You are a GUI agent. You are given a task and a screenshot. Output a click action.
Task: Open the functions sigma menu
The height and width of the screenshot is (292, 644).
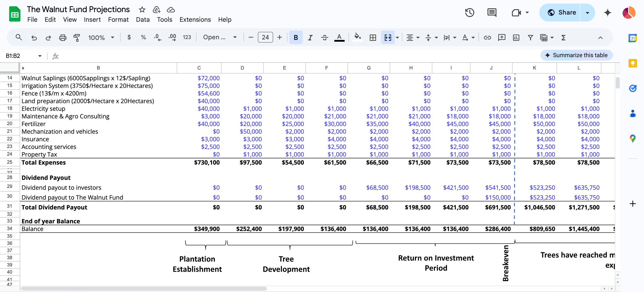[563, 37]
